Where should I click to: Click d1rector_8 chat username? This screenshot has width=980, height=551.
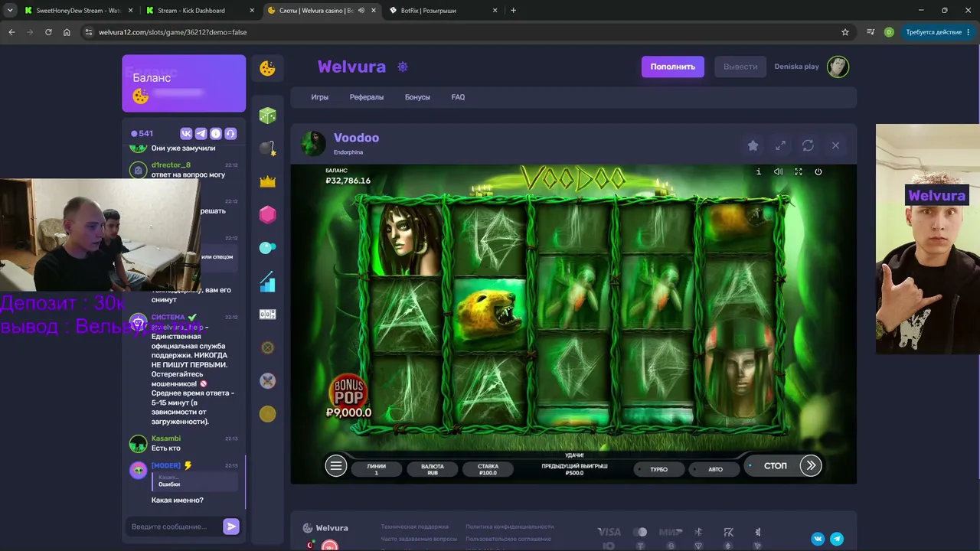coord(171,165)
